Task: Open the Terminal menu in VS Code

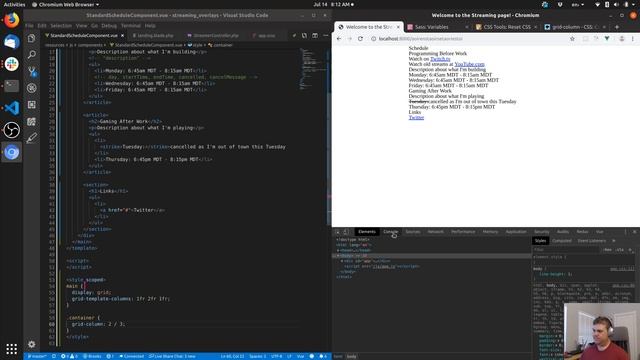Action: pyautogui.click(x=131, y=26)
